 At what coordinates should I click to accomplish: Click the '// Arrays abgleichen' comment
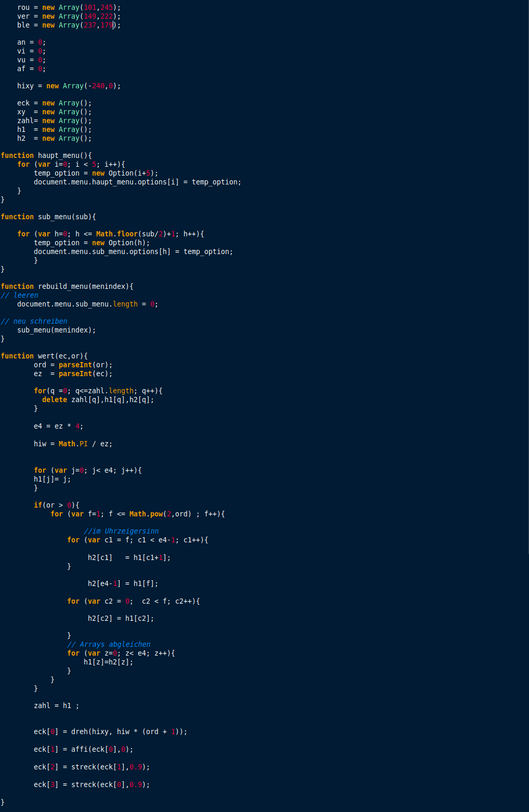tap(109, 644)
